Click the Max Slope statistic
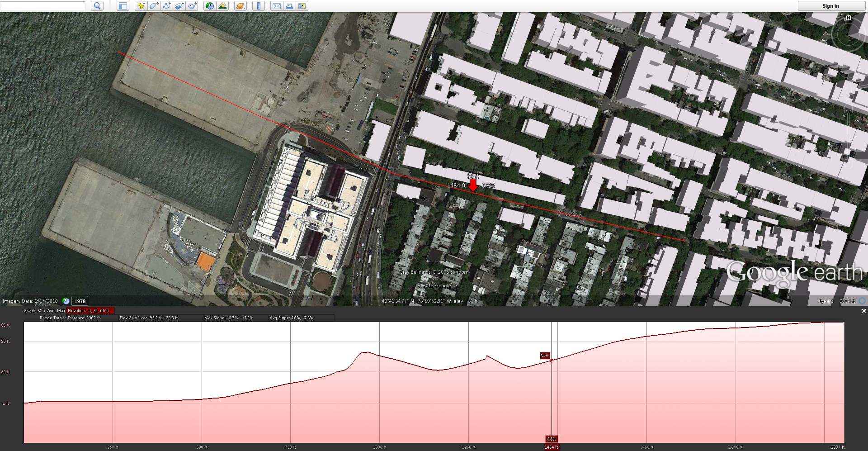Image resolution: width=868 pixels, height=451 pixels. tap(229, 318)
